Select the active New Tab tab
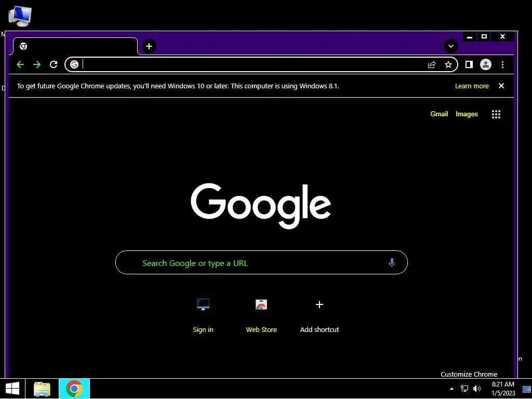The height and width of the screenshot is (399, 532). tap(75, 46)
